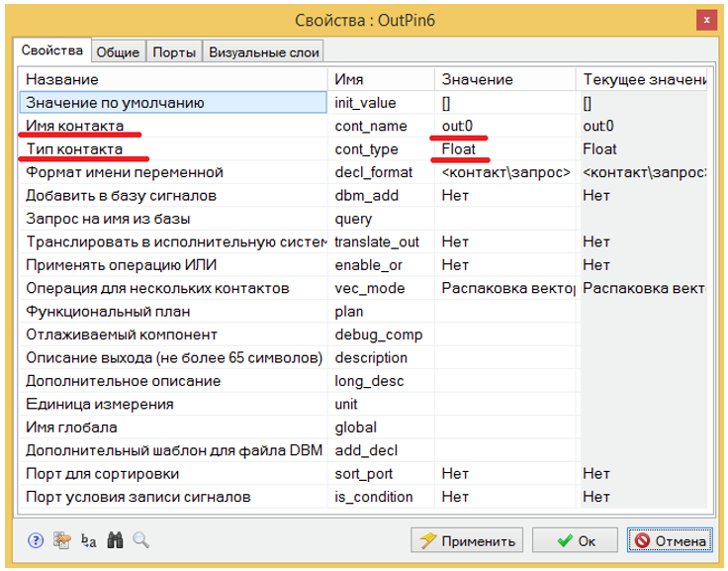Click the 'init_value' name cell

(x=381, y=102)
